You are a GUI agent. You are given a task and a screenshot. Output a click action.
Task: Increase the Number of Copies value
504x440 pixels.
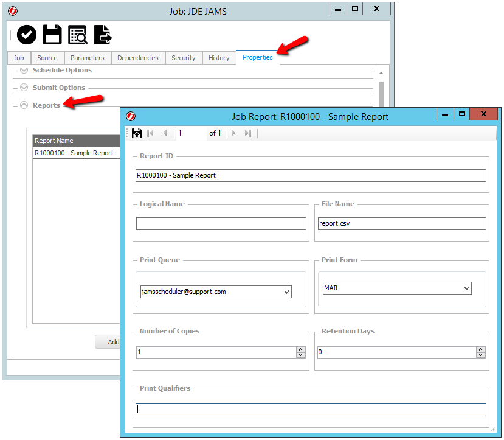(x=301, y=349)
